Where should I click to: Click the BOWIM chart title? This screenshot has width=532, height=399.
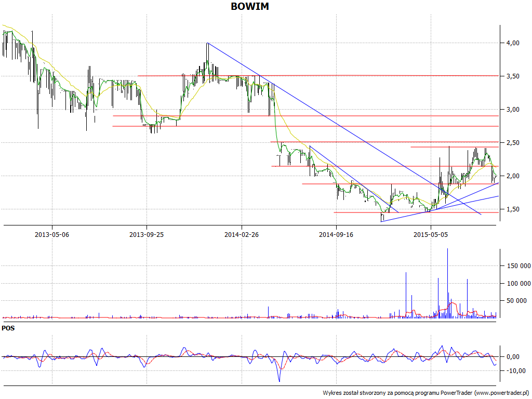(x=250, y=6)
